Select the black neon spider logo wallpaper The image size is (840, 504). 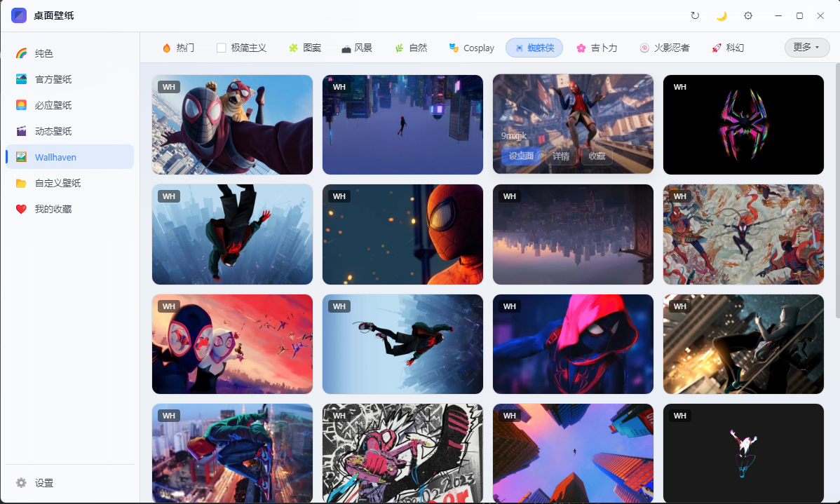tap(743, 124)
